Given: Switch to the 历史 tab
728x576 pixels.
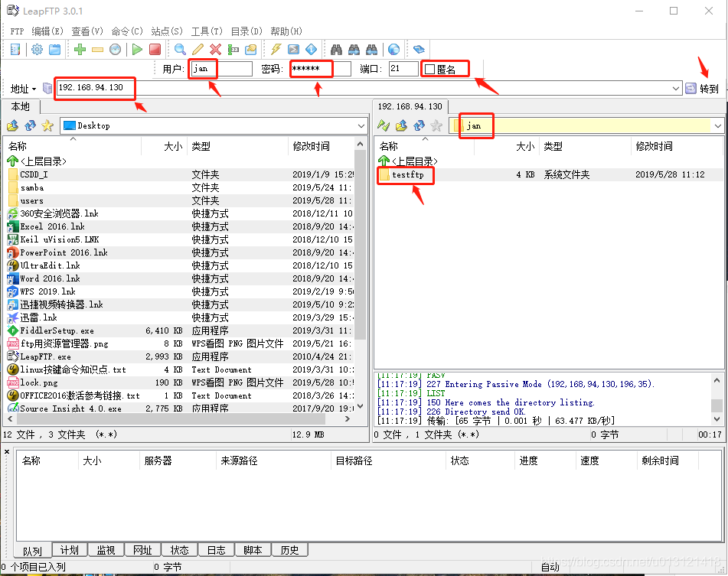Looking at the screenshot, I should click(x=289, y=550).
